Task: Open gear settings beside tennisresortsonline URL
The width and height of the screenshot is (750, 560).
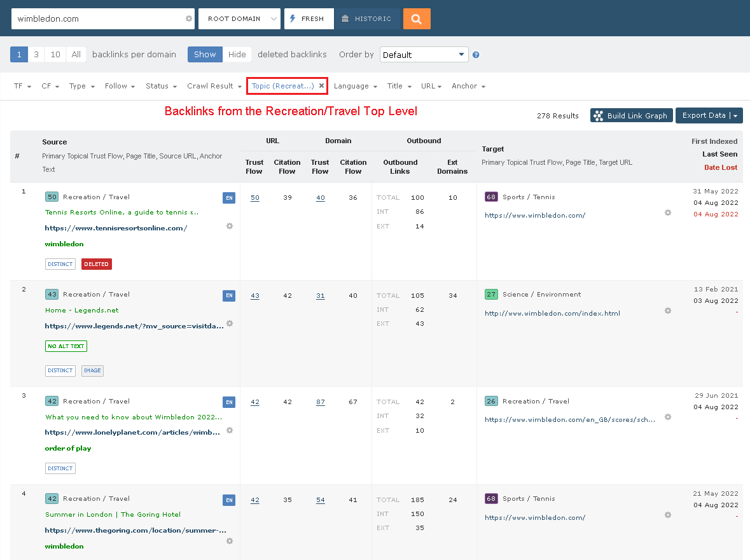Action: (229, 226)
